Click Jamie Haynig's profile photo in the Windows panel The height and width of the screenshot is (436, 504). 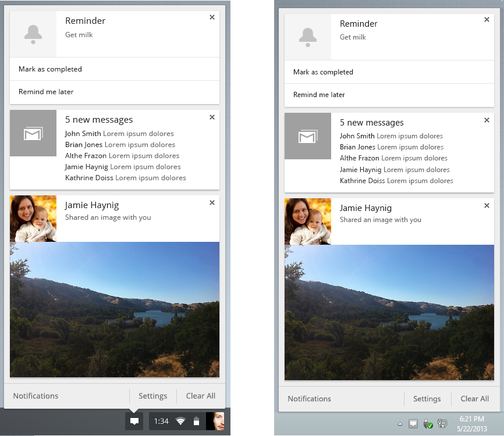coord(308,221)
